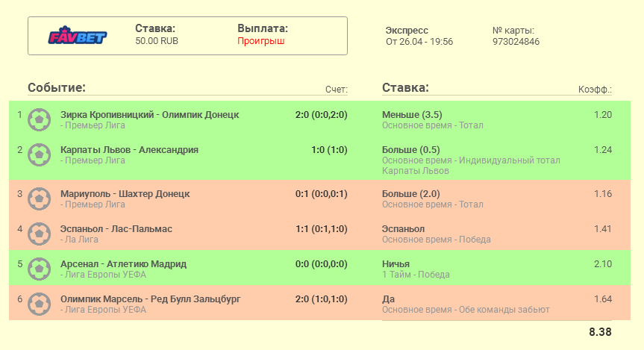
Task: Click soccer ball icon for Зирка Кропивницкий match
Action: click(39, 119)
